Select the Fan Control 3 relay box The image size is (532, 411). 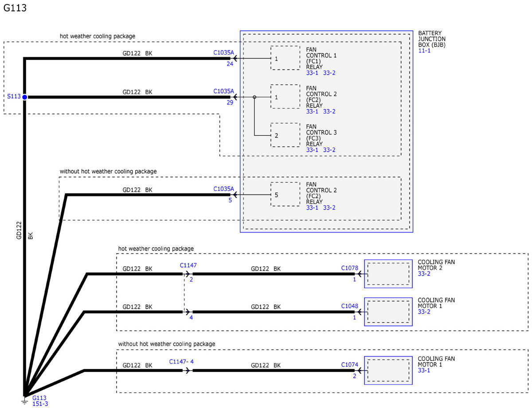286,135
